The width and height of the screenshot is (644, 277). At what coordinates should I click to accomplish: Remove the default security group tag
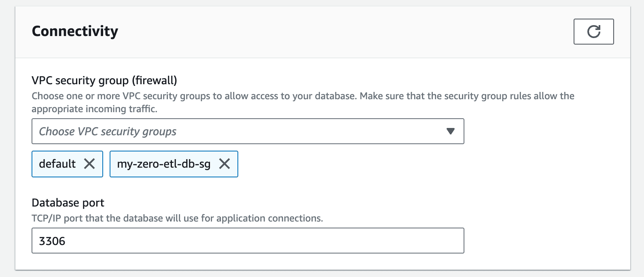[x=89, y=164]
